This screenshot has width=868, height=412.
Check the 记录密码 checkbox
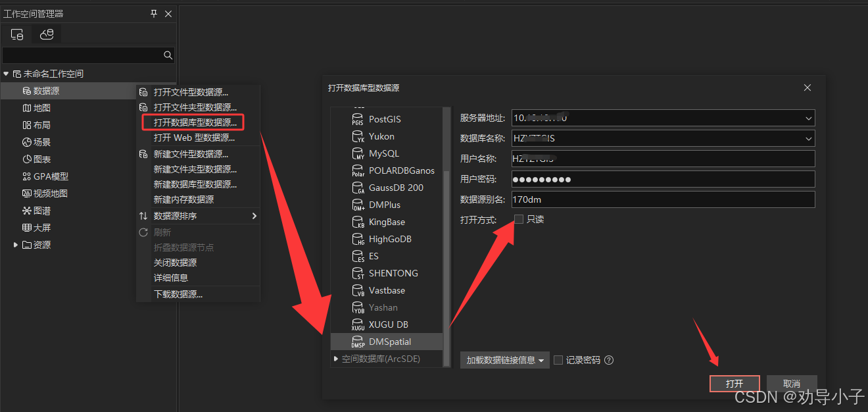coord(558,360)
